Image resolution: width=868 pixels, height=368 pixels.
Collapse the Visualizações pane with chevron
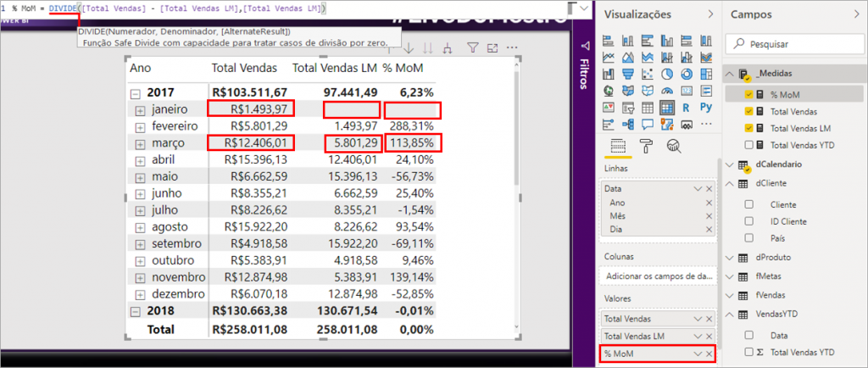(x=710, y=14)
